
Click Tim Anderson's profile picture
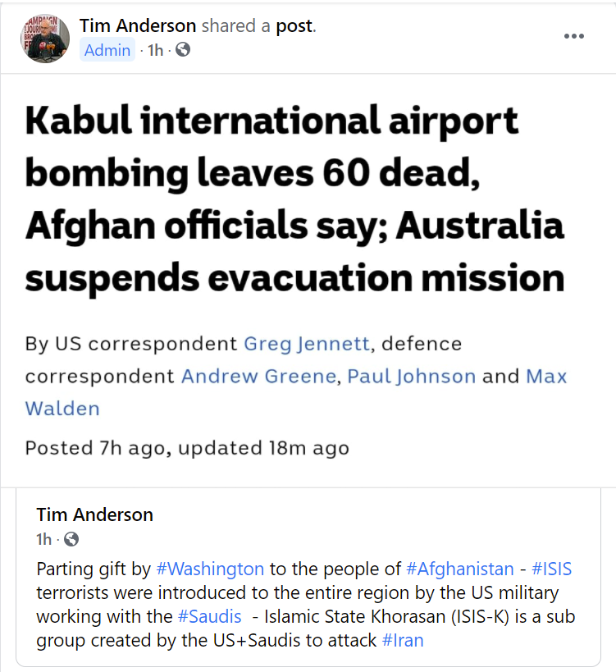(45, 38)
